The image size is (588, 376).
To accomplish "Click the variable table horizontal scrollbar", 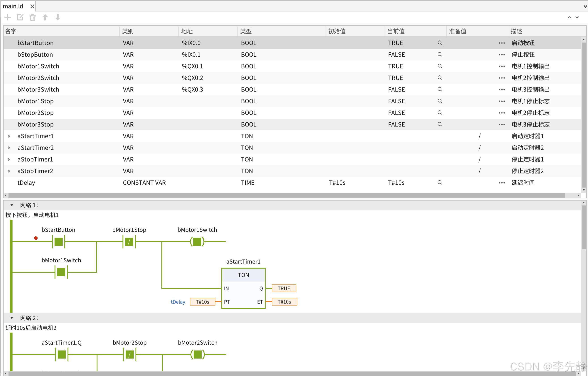I will pyautogui.click(x=286, y=196).
